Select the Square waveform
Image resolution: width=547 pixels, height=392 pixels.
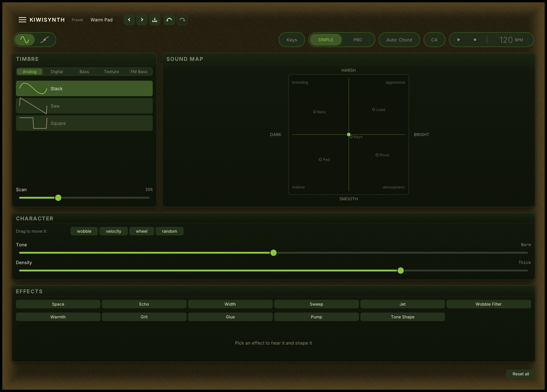84,123
